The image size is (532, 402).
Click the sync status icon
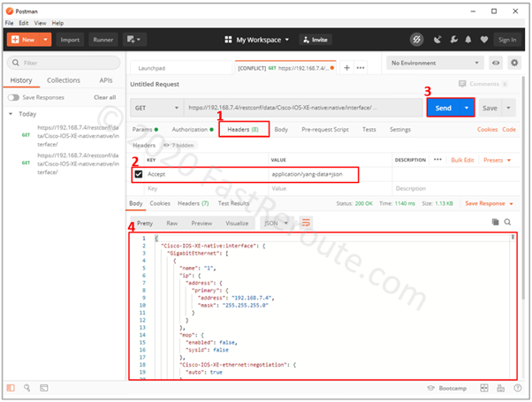point(416,40)
